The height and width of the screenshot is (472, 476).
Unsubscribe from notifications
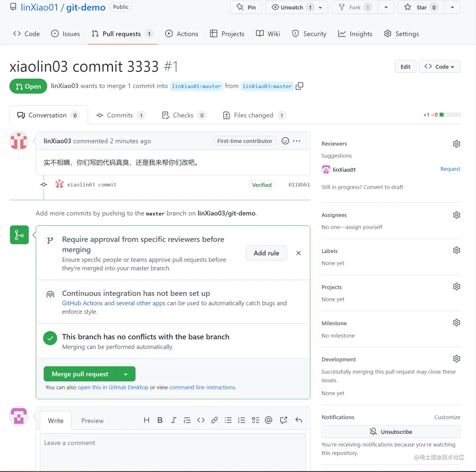pyautogui.click(x=391, y=432)
